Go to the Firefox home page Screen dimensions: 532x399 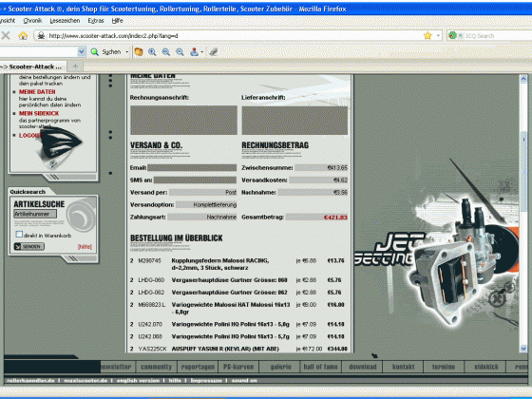23,35
